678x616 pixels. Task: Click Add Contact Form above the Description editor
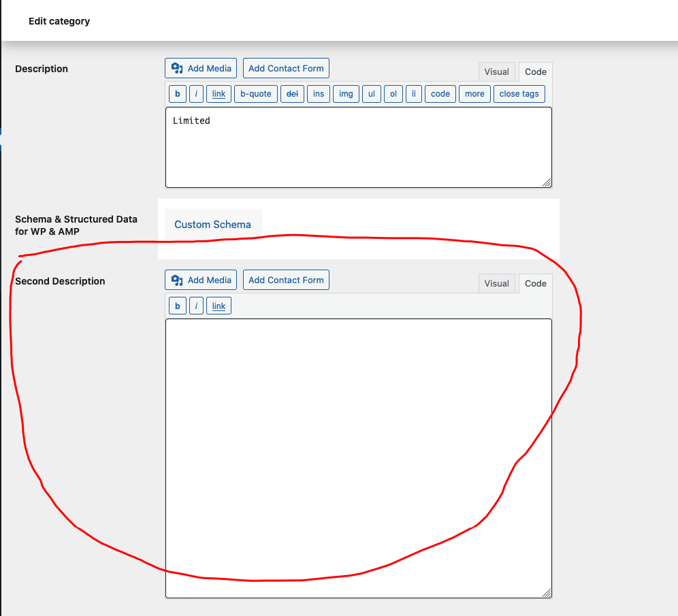pos(286,68)
